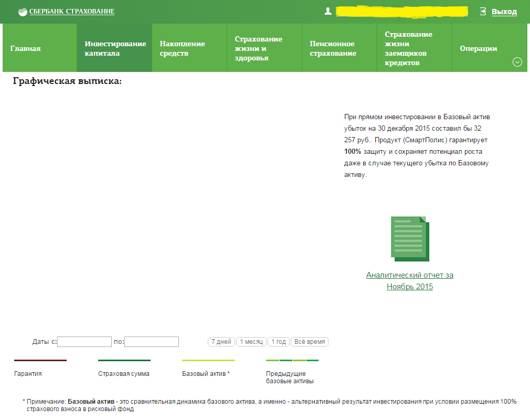Click the user profile silhouette icon
Viewport: 530px width, 420px height.
(328, 11)
